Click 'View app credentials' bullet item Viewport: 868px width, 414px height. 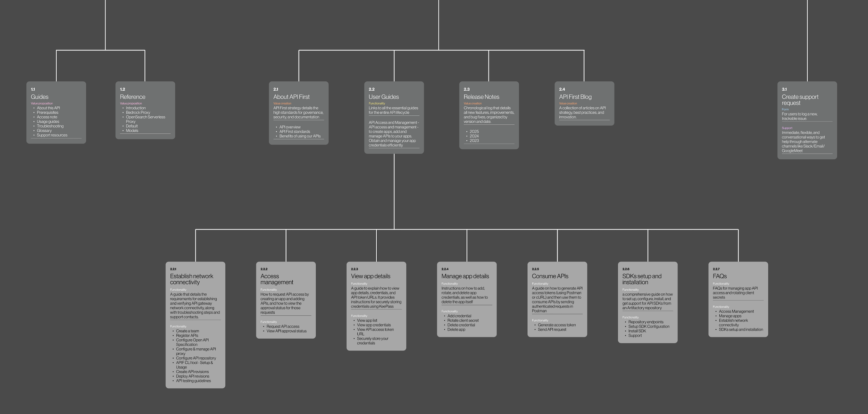pyautogui.click(x=374, y=325)
